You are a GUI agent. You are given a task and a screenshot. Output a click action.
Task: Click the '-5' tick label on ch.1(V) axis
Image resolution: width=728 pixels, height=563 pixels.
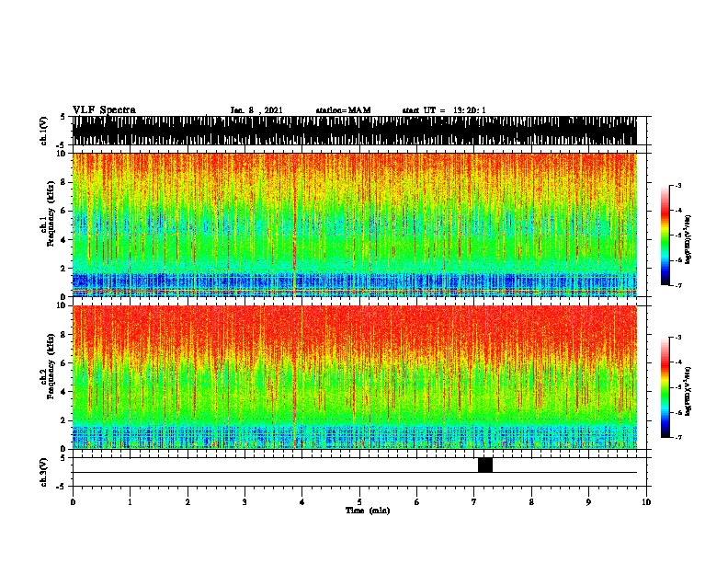(x=62, y=145)
